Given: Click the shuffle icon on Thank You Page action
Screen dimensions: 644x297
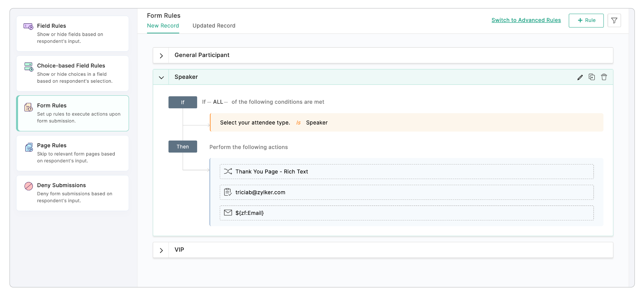Looking at the screenshot, I should (x=228, y=171).
